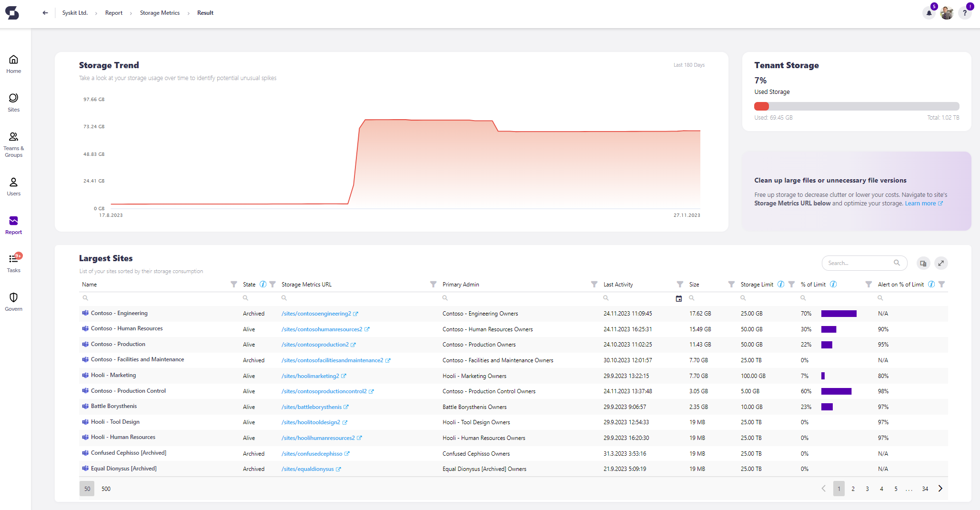Show info tooltip for Storage Limit column

tap(781, 285)
